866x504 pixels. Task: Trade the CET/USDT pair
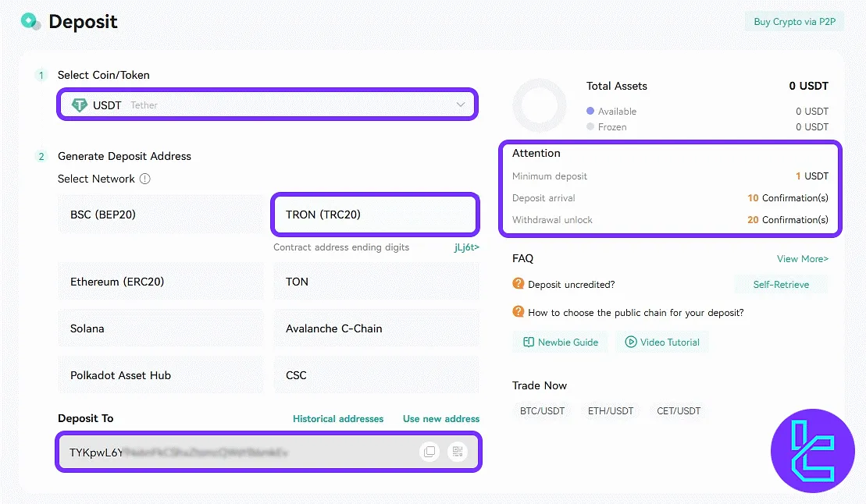pos(679,410)
